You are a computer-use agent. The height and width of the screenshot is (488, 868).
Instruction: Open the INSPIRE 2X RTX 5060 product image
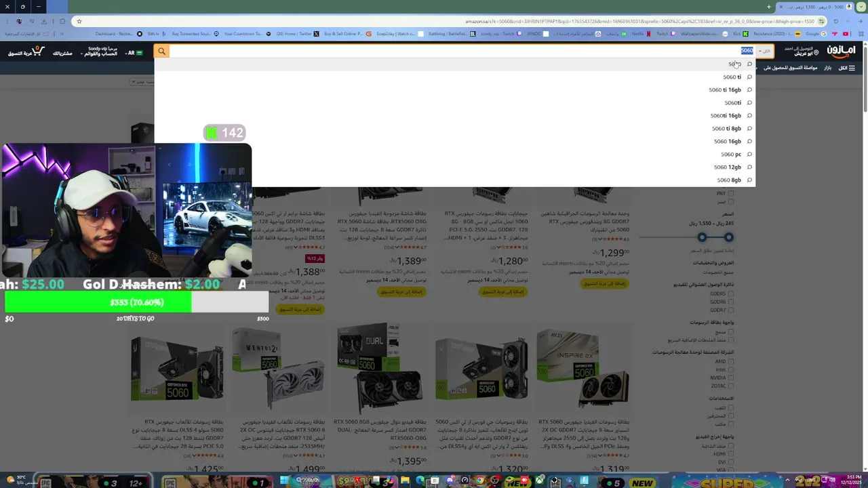click(x=582, y=368)
